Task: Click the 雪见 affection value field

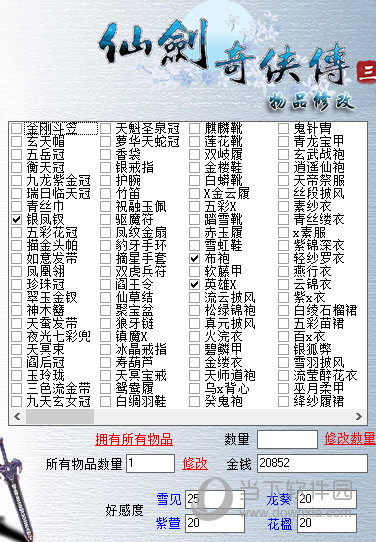Action: click(215, 499)
